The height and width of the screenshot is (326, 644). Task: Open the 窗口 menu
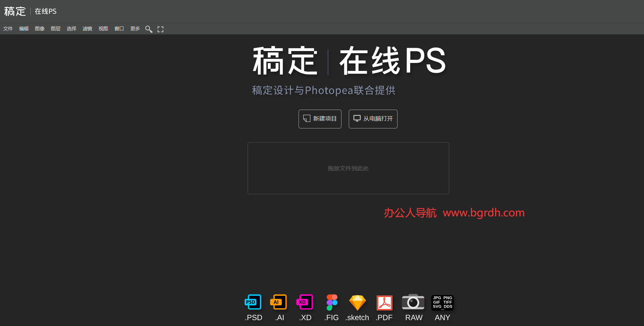tap(119, 29)
